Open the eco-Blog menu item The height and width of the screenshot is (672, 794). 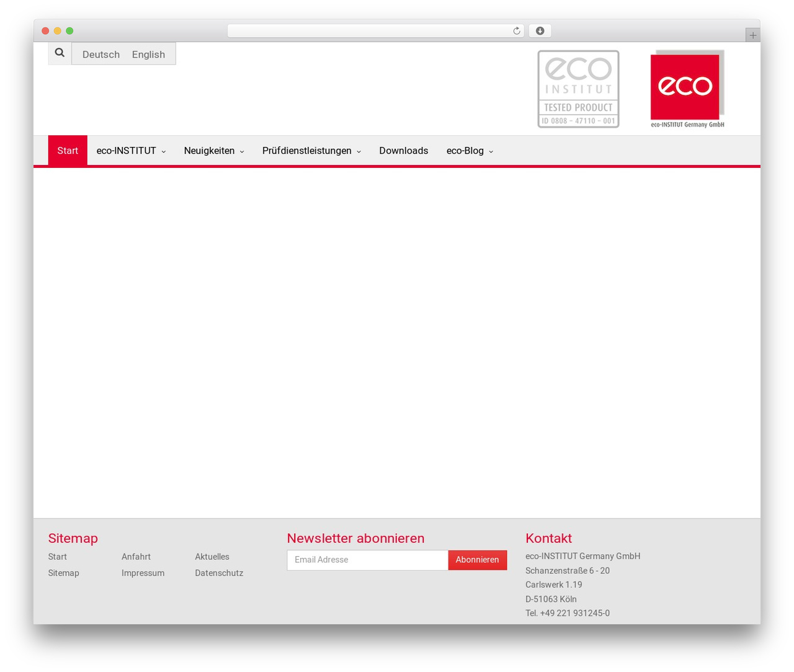(x=465, y=151)
